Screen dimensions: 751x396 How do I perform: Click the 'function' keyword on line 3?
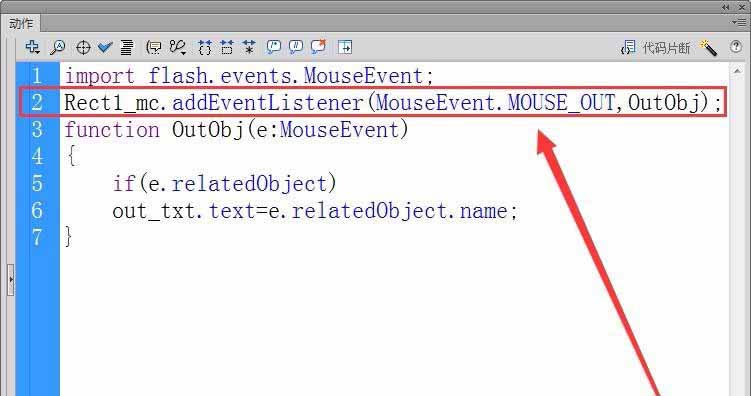(112, 130)
